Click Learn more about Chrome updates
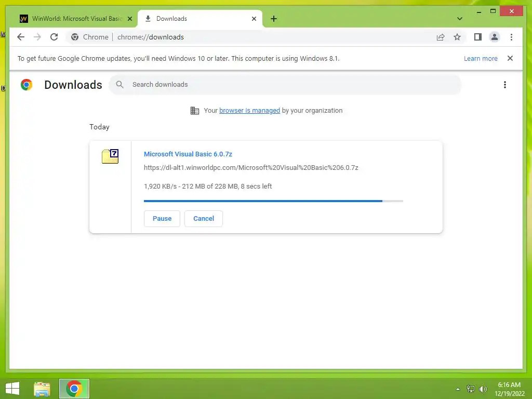 tap(481, 58)
